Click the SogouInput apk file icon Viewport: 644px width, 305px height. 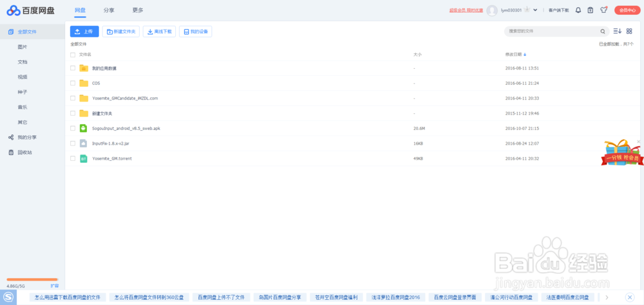[84, 129]
